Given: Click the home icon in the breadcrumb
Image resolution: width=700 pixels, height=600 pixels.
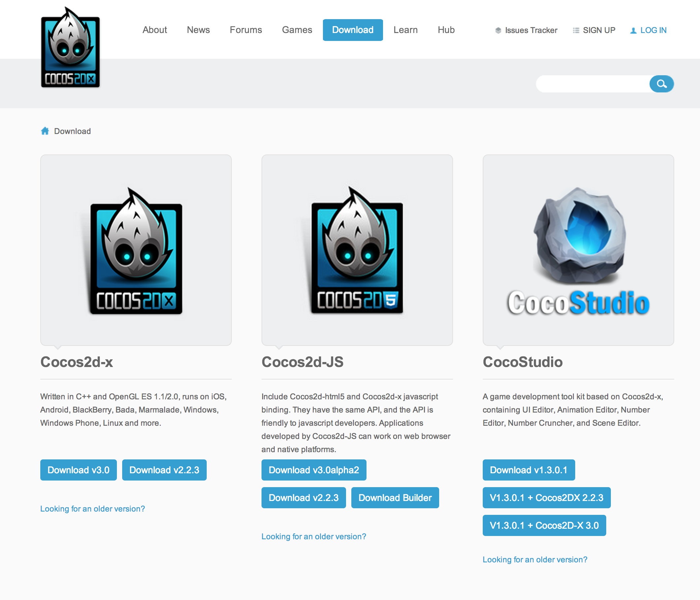Looking at the screenshot, I should (46, 131).
